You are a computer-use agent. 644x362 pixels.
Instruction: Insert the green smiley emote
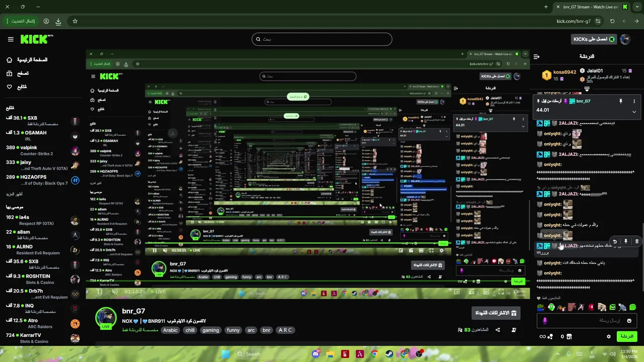coord(632,307)
